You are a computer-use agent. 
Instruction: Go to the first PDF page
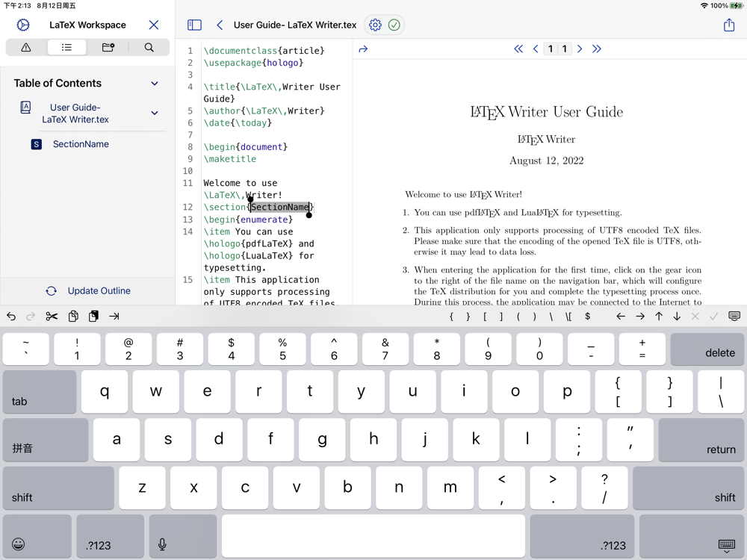518,49
